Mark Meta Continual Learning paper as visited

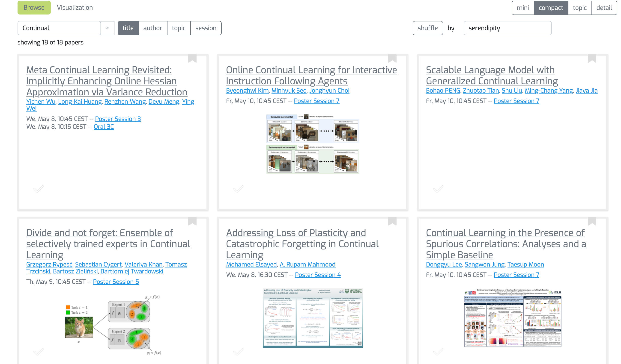click(39, 189)
